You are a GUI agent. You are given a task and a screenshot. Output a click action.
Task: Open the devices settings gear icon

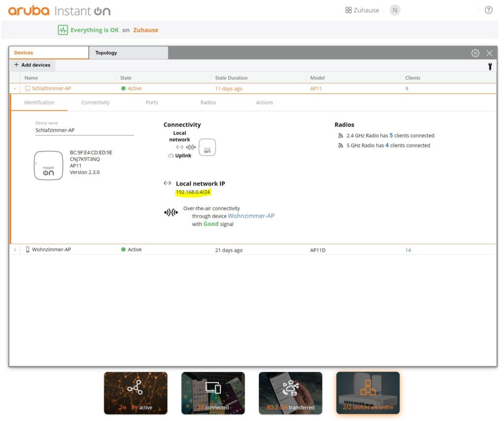pyautogui.click(x=475, y=53)
